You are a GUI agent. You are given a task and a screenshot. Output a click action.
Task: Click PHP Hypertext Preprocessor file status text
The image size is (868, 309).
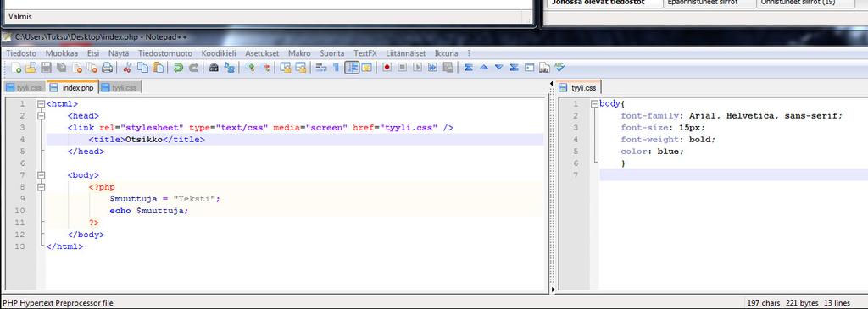point(58,303)
